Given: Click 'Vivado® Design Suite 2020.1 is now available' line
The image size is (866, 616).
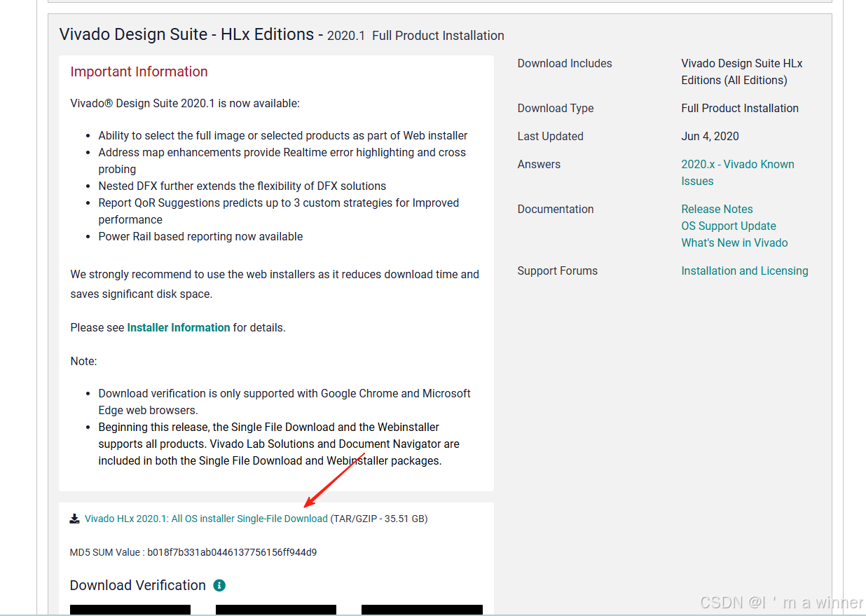Looking at the screenshot, I should point(185,103).
